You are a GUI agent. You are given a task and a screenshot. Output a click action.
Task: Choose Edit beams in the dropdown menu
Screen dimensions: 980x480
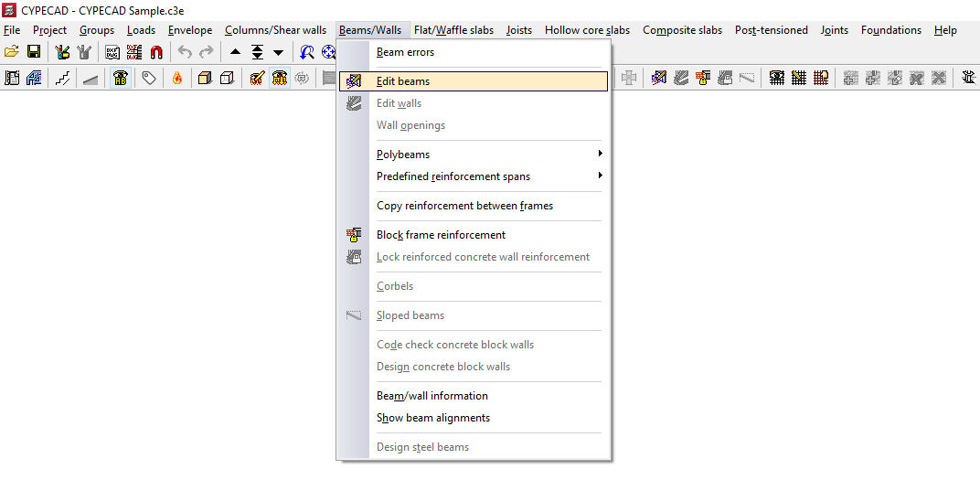tap(474, 81)
